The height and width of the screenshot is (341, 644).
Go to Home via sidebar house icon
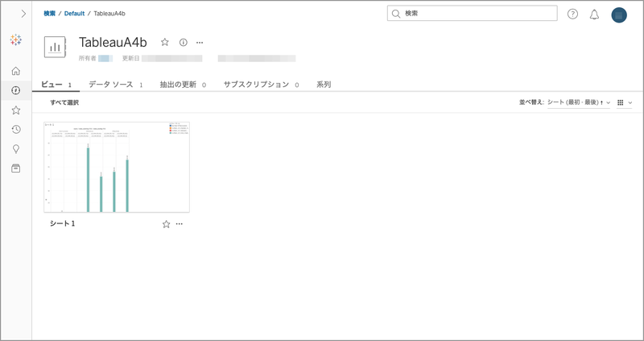tap(15, 71)
